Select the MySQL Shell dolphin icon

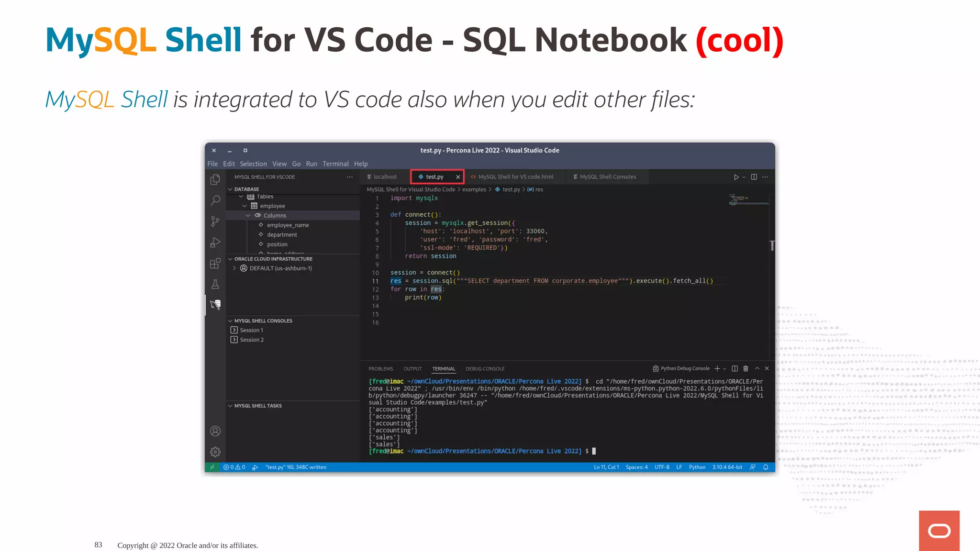[215, 305]
